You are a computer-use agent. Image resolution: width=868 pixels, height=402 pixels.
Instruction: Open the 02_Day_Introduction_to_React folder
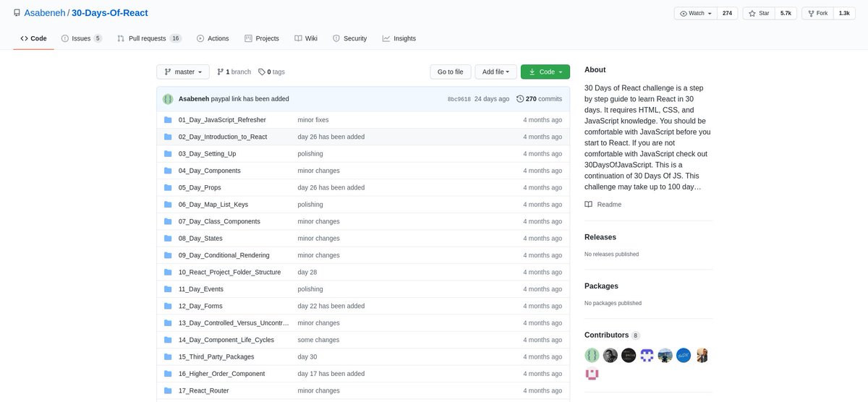(223, 137)
